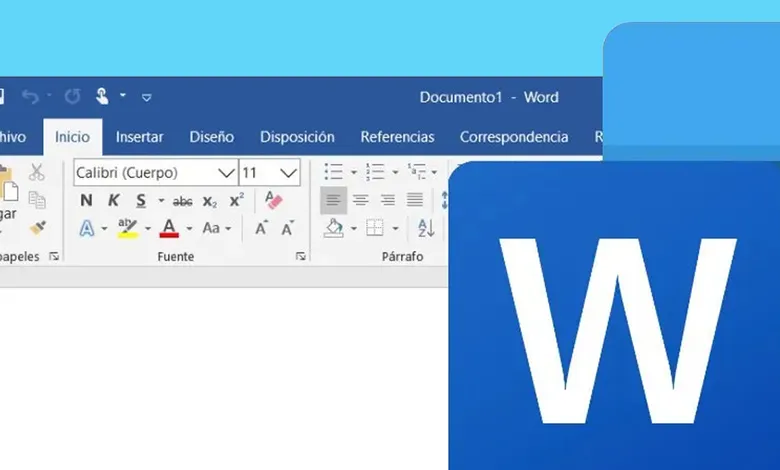
Task: Toggle italic with the K button
Action: point(113,200)
